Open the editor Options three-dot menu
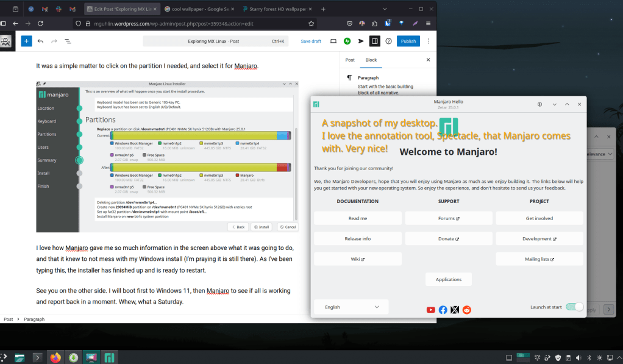This screenshot has width=623, height=364. pyautogui.click(x=427, y=41)
